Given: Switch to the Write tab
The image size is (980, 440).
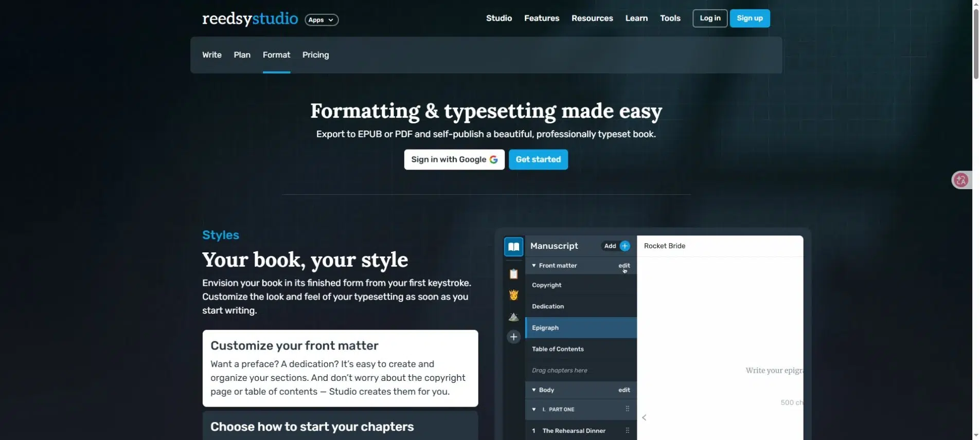Looking at the screenshot, I should point(212,55).
